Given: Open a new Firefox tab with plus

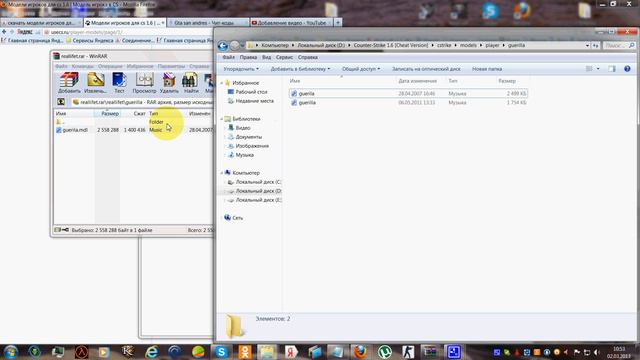Looking at the screenshot, I should 338,22.
